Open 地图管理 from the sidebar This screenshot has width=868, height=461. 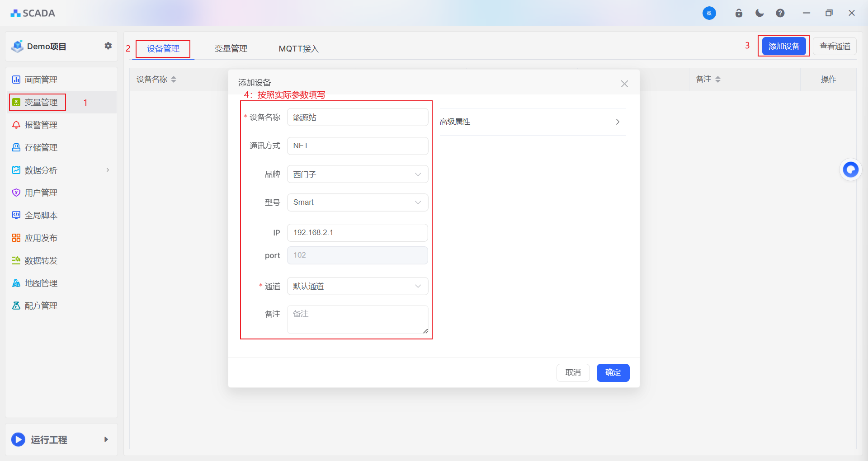(16, 283)
